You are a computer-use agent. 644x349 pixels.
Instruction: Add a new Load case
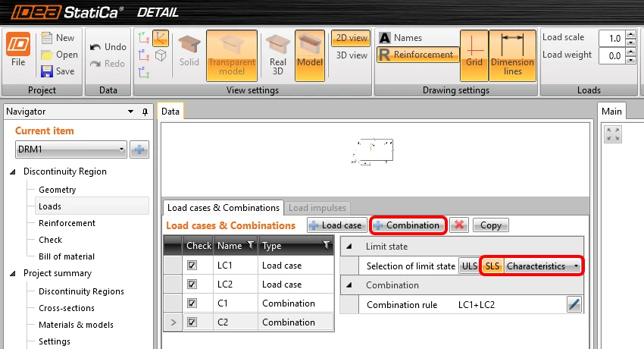(x=336, y=225)
